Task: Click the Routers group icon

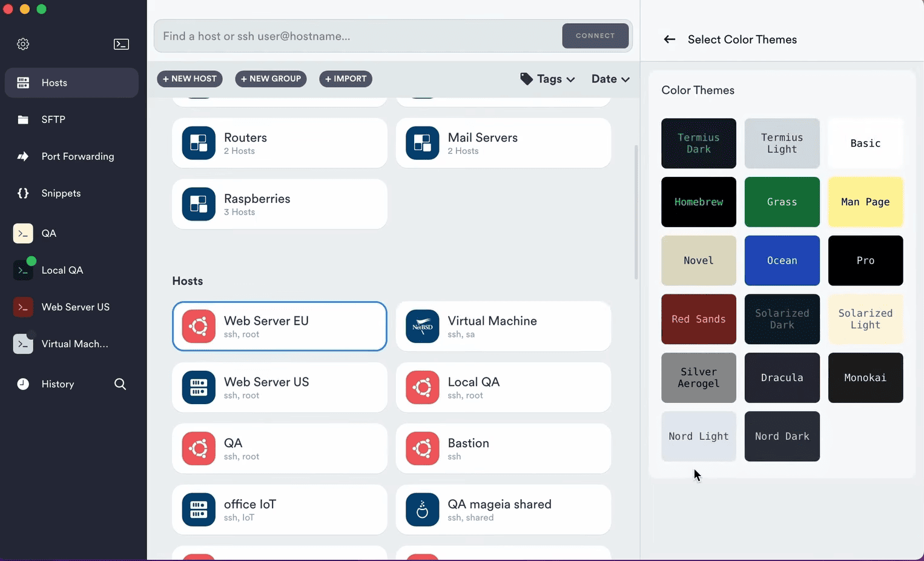Action: (199, 143)
